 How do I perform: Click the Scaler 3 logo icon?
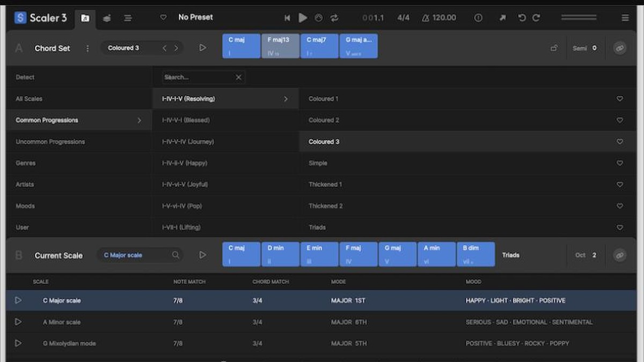coord(20,18)
